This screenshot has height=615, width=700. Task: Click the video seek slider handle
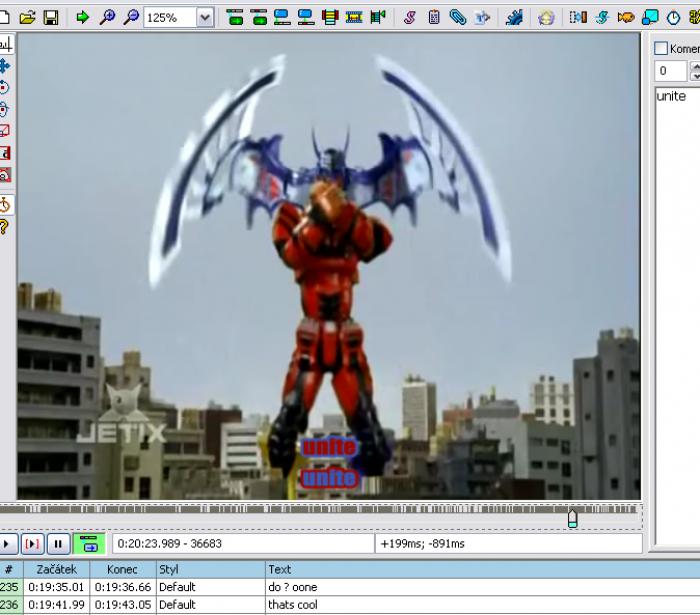coord(572,519)
